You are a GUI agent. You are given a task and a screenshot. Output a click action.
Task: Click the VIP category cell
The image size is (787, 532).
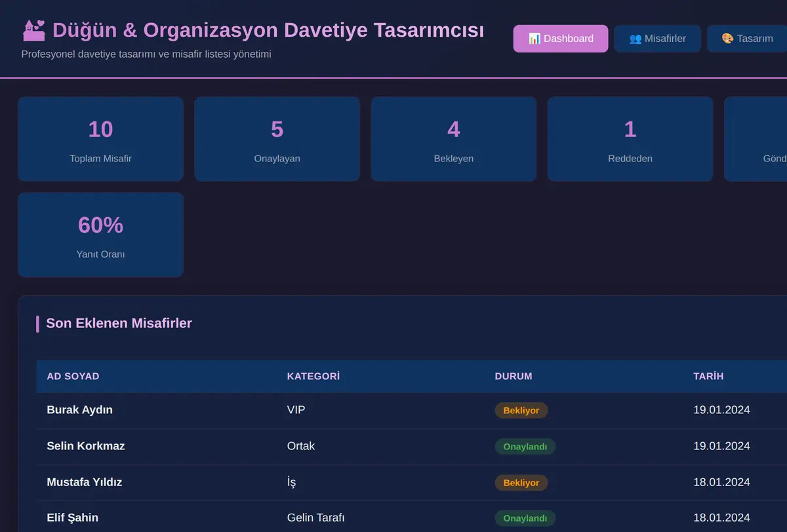pos(296,410)
